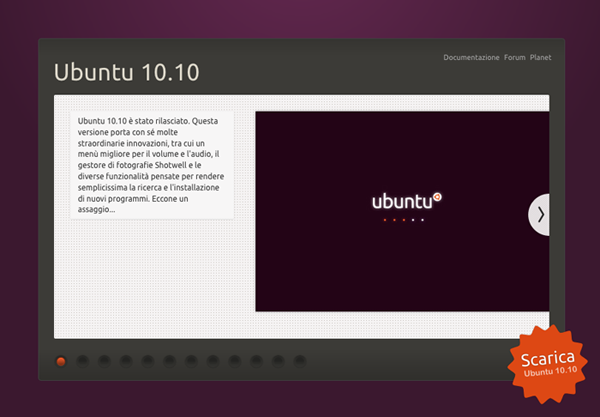Select the sixth slide dot
Viewport: 600px width, 417px height.
click(x=170, y=361)
